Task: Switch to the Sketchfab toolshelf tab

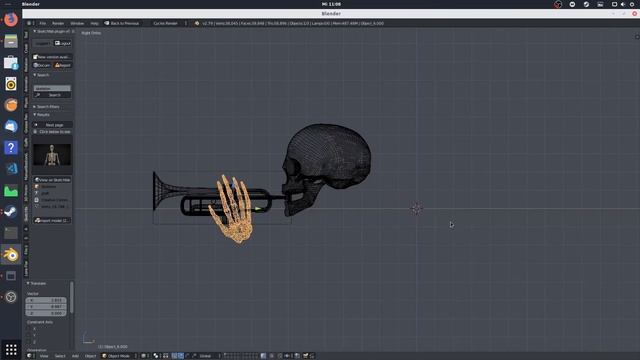Action: click(x=26, y=213)
